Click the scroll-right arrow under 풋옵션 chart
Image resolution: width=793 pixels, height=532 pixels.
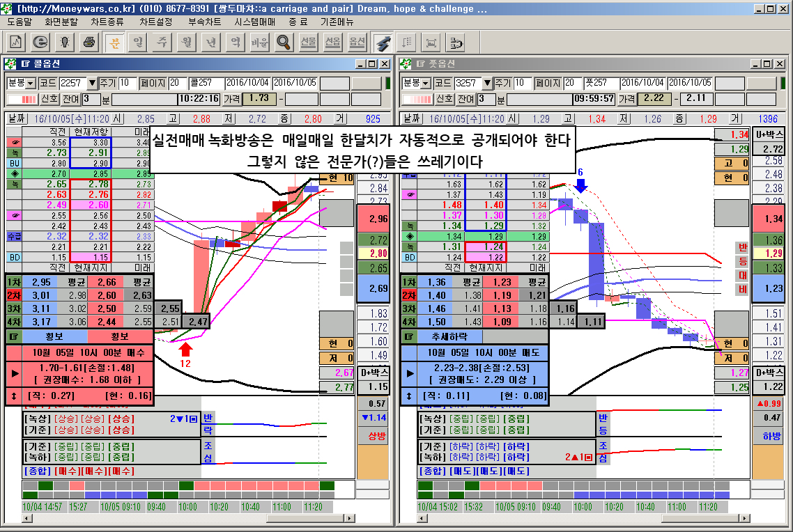(x=744, y=518)
